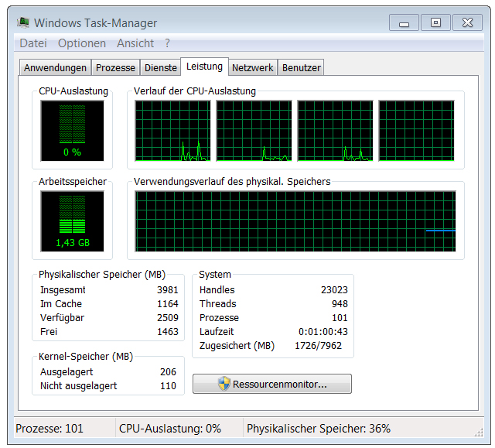Click the Nicht ausgelagert value 110
The height and width of the screenshot is (448, 495).
tap(168, 386)
